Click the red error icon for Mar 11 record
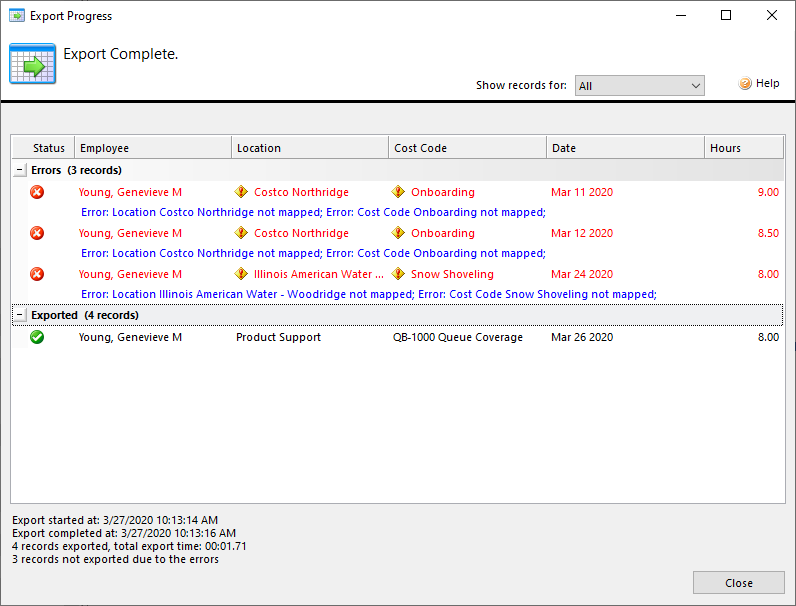This screenshot has width=796, height=606. [x=37, y=192]
